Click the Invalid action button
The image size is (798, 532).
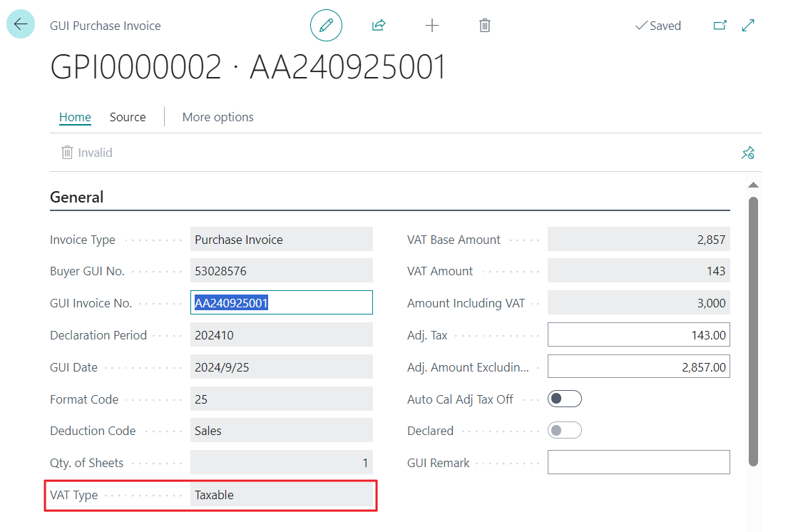click(x=86, y=152)
